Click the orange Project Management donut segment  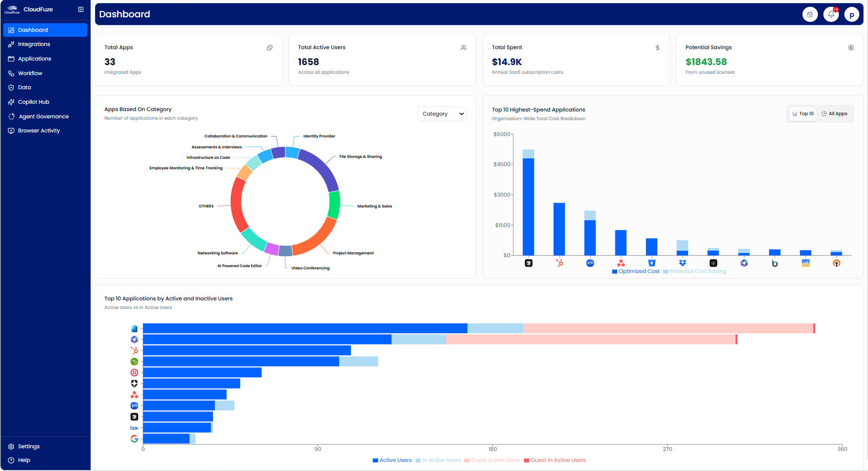tap(318, 240)
